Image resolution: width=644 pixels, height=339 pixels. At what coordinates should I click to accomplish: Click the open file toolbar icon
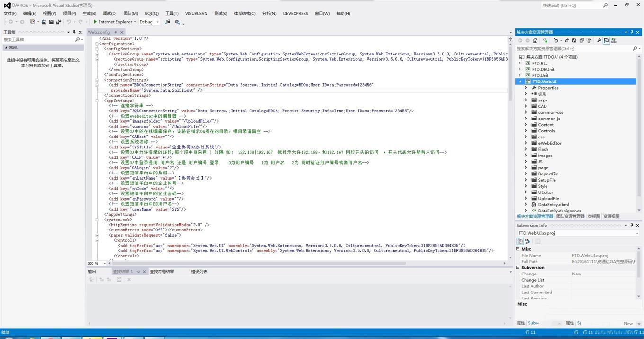44,22
